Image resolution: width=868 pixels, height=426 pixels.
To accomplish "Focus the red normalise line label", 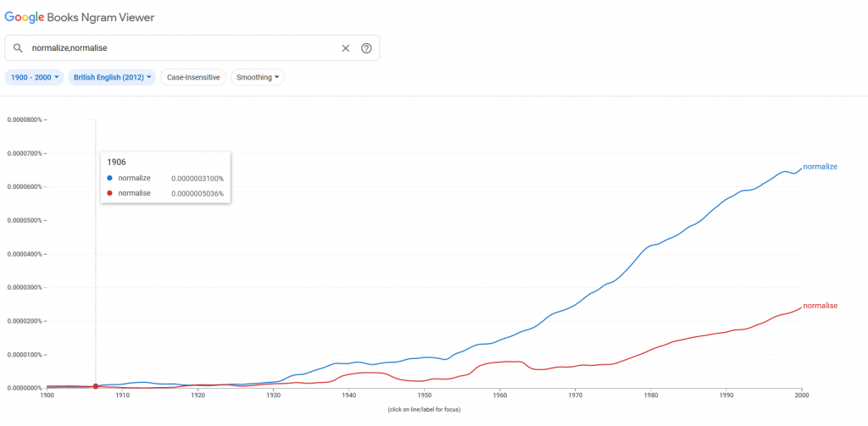I will [x=820, y=306].
